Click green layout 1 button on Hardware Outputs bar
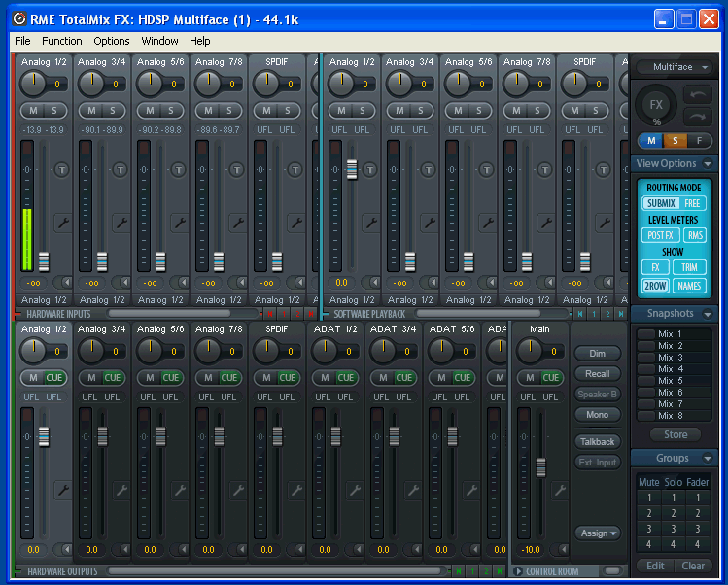 (x=472, y=571)
